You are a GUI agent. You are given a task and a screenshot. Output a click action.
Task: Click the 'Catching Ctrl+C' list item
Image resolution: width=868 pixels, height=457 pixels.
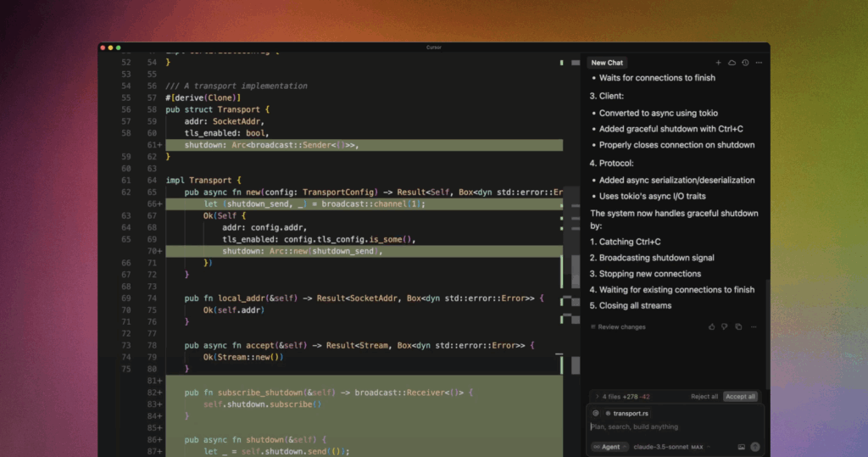(x=625, y=242)
